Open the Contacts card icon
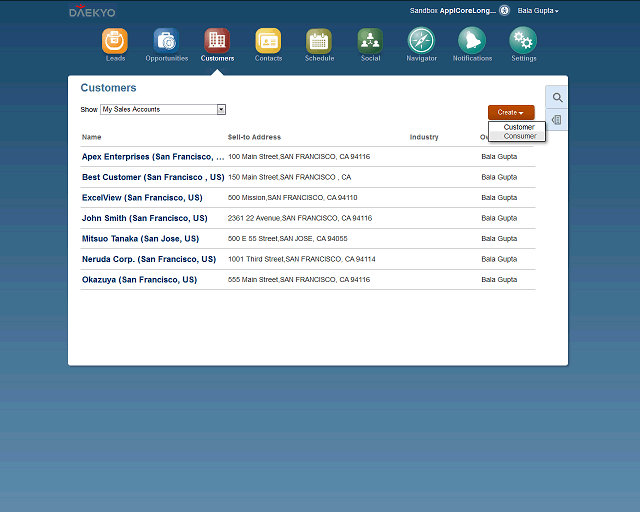Viewport: 640px width, 512px height. 268,41
